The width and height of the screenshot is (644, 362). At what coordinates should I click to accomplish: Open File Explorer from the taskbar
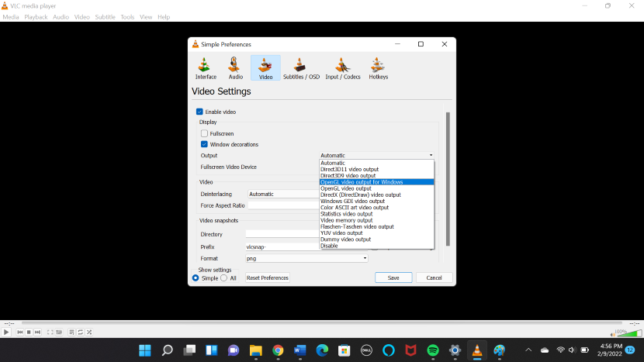tap(255, 350)
